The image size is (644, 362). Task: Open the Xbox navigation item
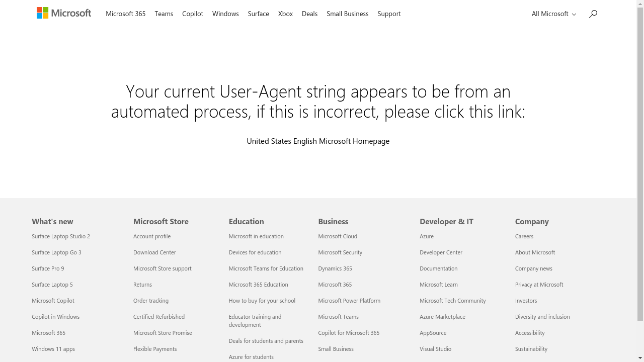285,14
